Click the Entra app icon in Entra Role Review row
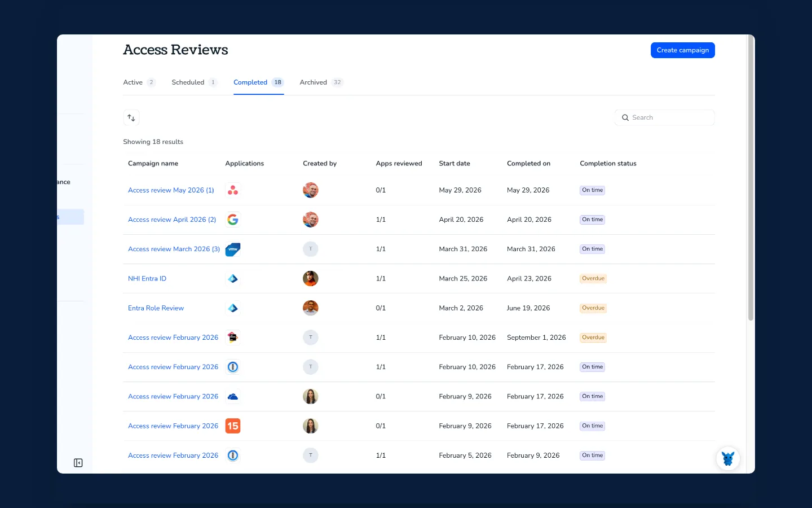812x508 pixels. coord(233,308)
